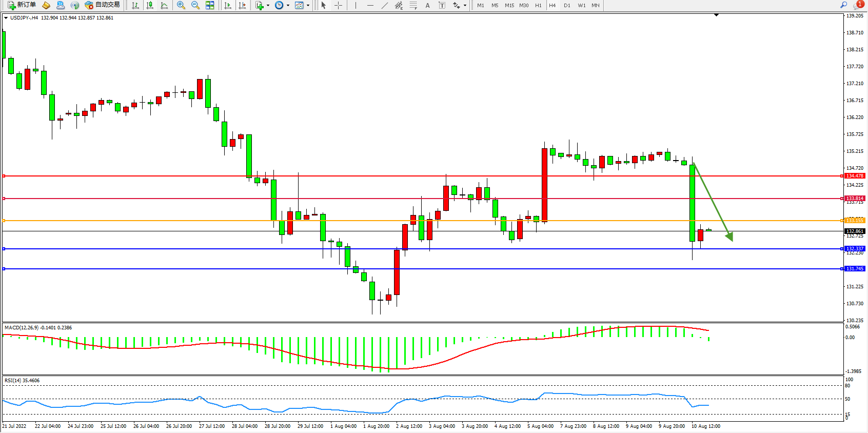
Task: Toggle the 自动交易 AutoTrading button
Action: coord(102,5)
